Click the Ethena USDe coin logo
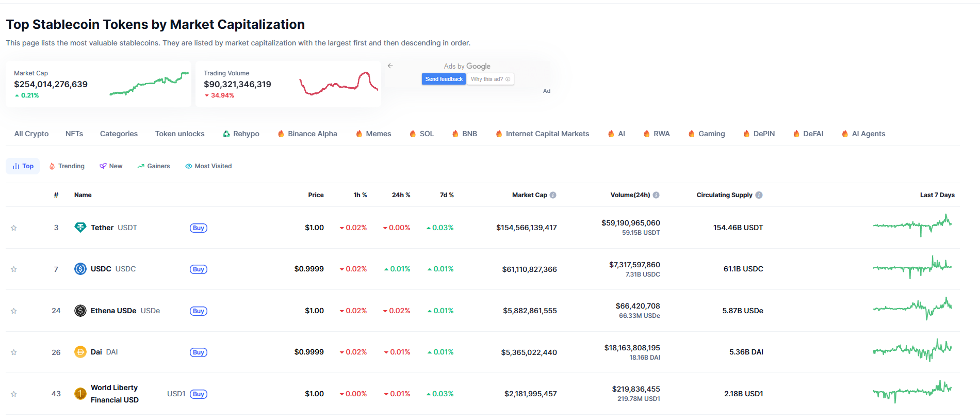 click(x=80, y=311)
